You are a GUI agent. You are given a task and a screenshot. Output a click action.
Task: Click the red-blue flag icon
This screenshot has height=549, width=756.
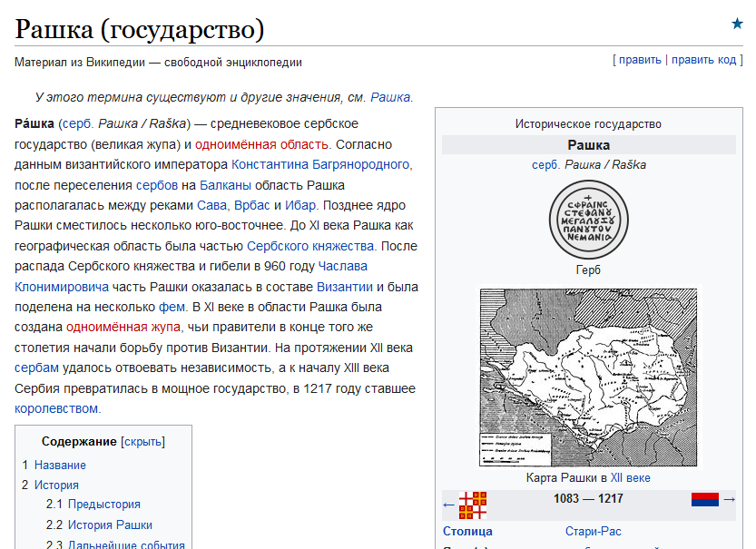tap(705, 499)
